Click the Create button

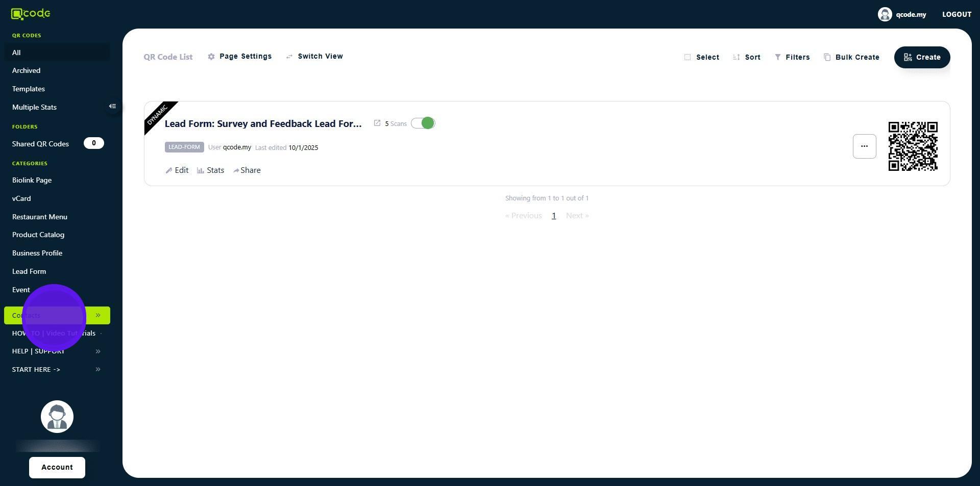[x=922, y=57]
